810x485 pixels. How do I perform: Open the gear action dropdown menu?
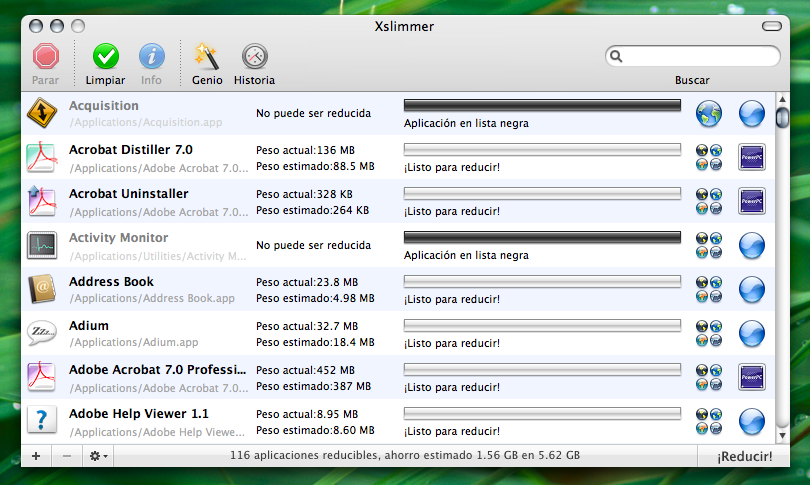98,456
